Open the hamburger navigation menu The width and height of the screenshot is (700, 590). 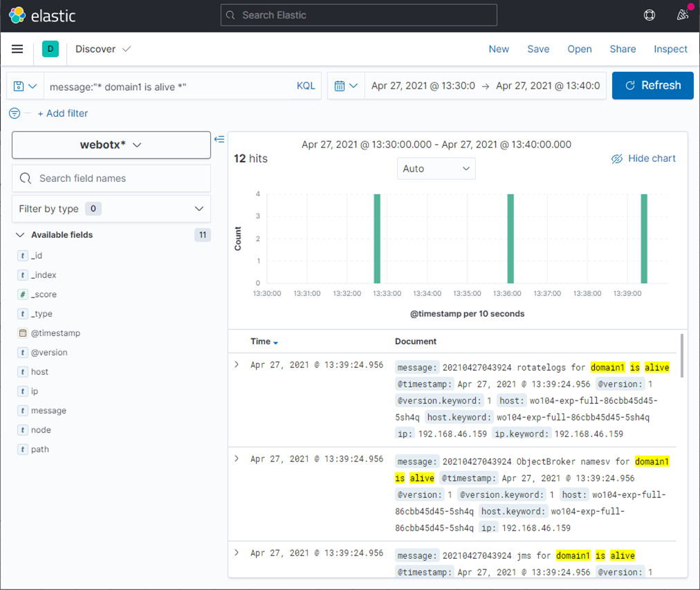click(17, 49)
